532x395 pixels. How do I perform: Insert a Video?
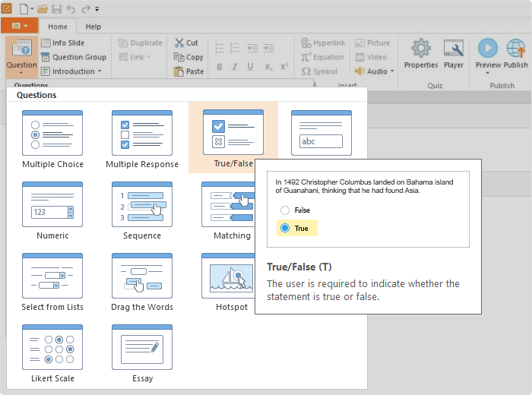click(371, 57)
